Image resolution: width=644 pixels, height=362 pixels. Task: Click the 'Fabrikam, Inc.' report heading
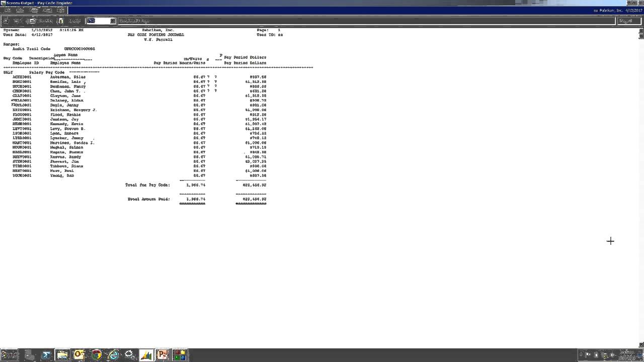[158, 30]
